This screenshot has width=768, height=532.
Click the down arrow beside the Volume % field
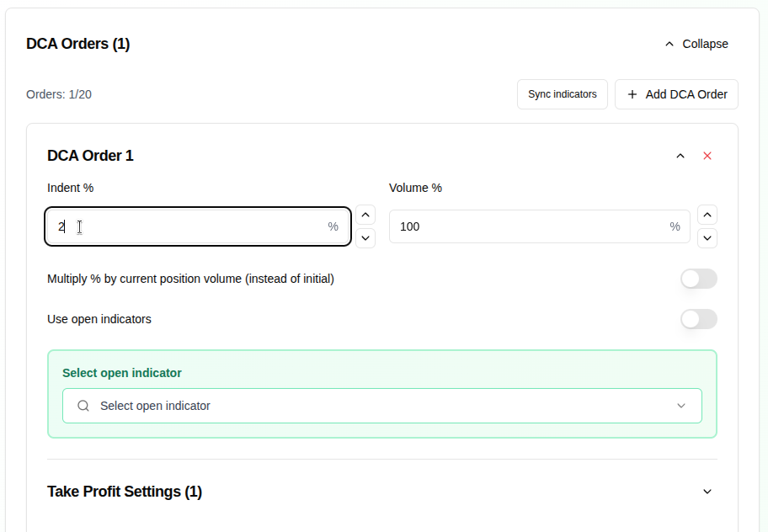point(707,238)
